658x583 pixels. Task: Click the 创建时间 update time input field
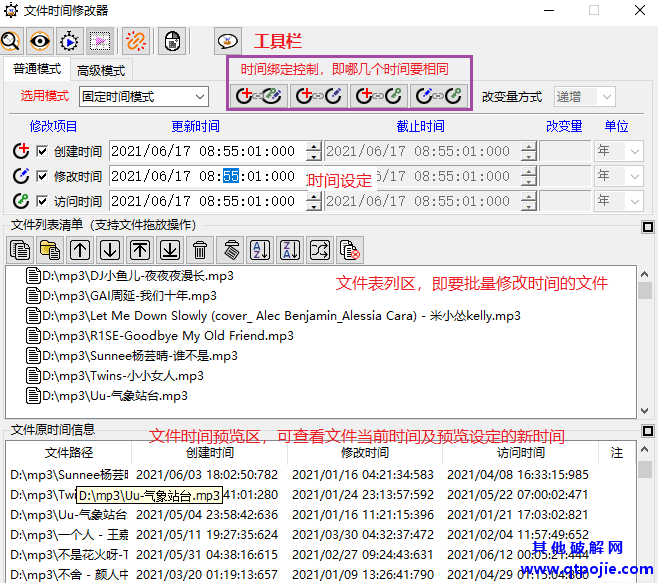(x=208, y=151)
